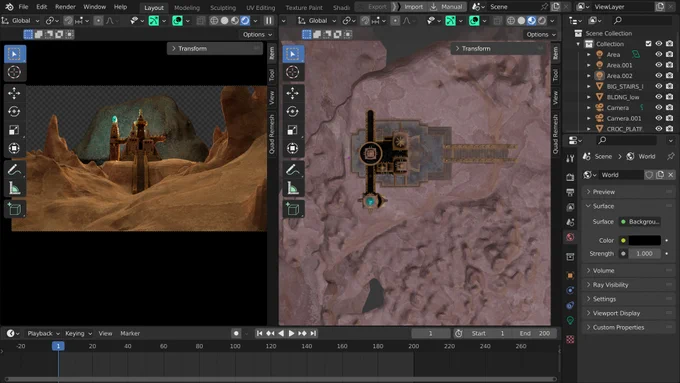The image size is (680, 383).
Task: Select the Measure tool in left viewport
Action: point(14,188)
